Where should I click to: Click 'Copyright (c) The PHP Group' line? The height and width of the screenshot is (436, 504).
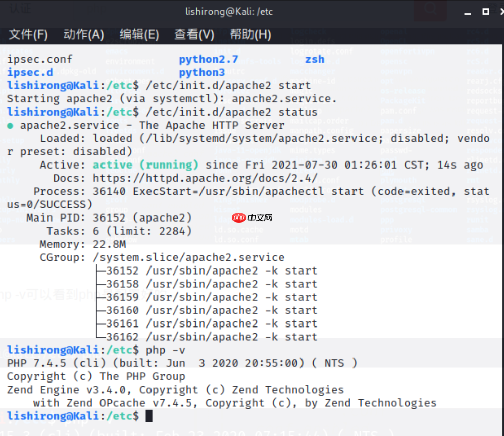pos(96,376)
